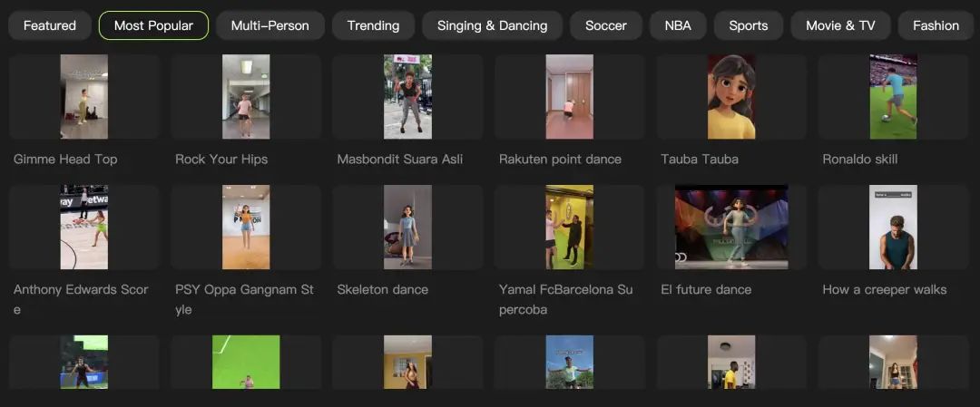Select the Most Popular tab
Viewport: 980px width, 407px height.
pos(153,25)
